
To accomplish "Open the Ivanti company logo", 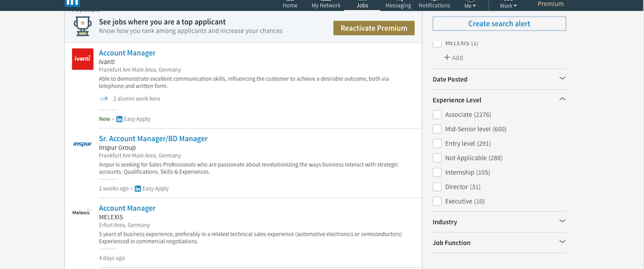I will [x=82, y=59].
